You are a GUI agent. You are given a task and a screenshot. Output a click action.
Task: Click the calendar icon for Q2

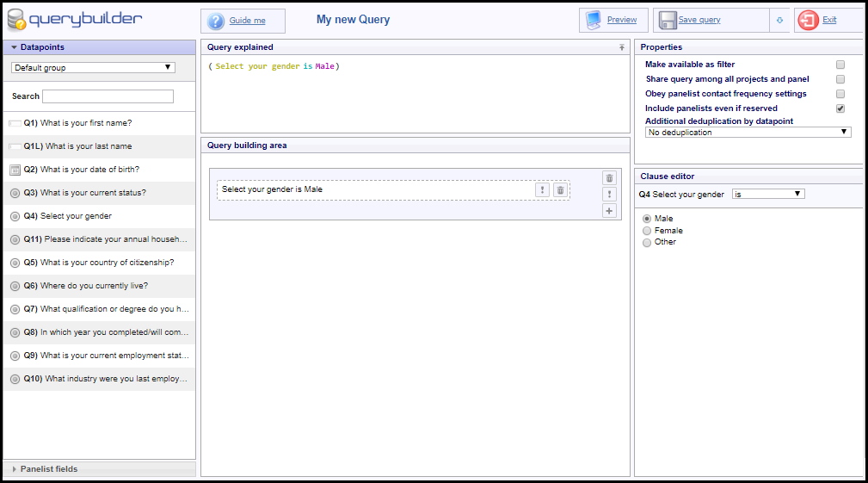tap(15, 170)
